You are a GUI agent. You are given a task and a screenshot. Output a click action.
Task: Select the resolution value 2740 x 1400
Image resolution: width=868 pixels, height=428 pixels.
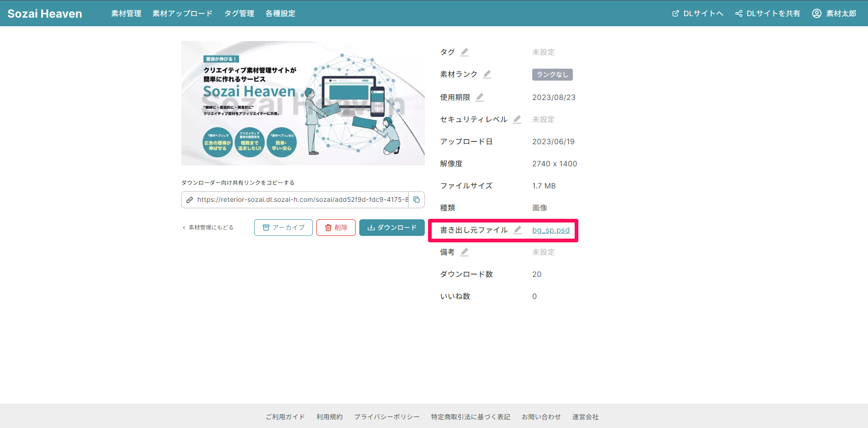click(555, 164)
